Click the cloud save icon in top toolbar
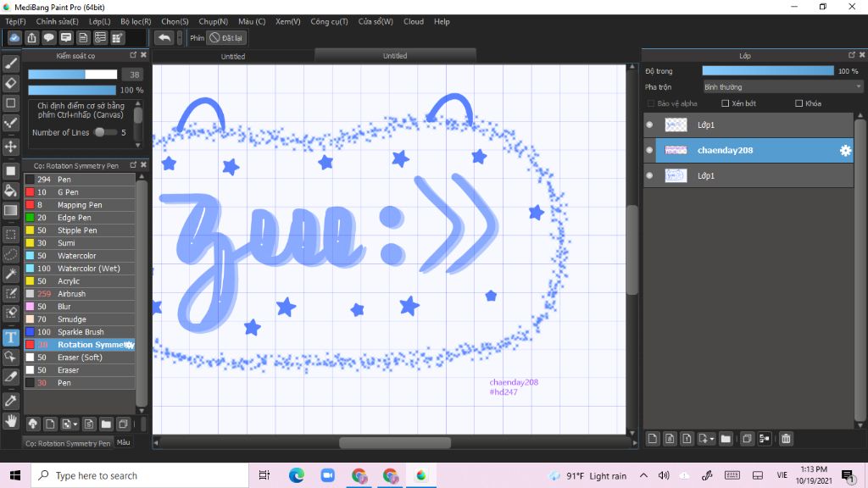This screenshot has height=488, width=868. [14, 37]
